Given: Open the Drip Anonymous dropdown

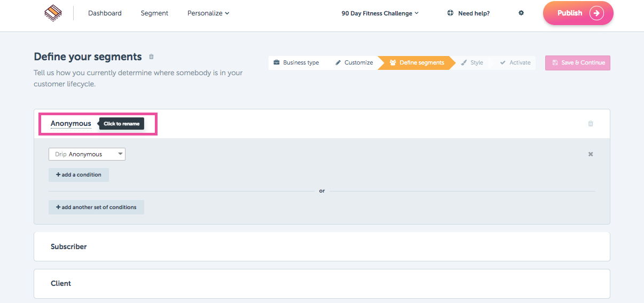Looking at the screenshot, I should 87,154.
